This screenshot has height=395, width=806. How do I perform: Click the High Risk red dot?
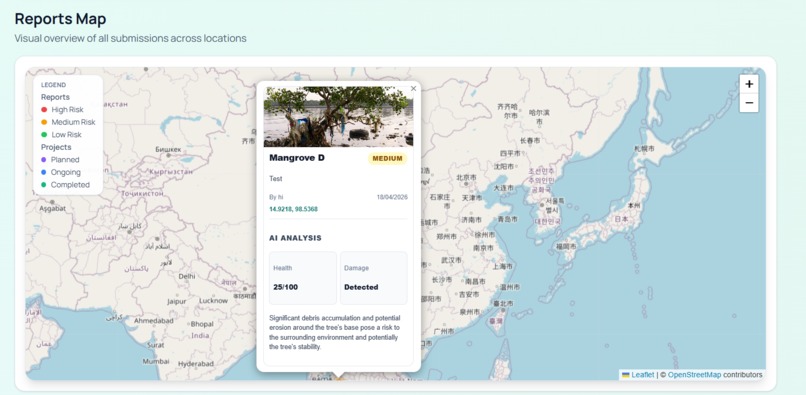click(44, 110)
